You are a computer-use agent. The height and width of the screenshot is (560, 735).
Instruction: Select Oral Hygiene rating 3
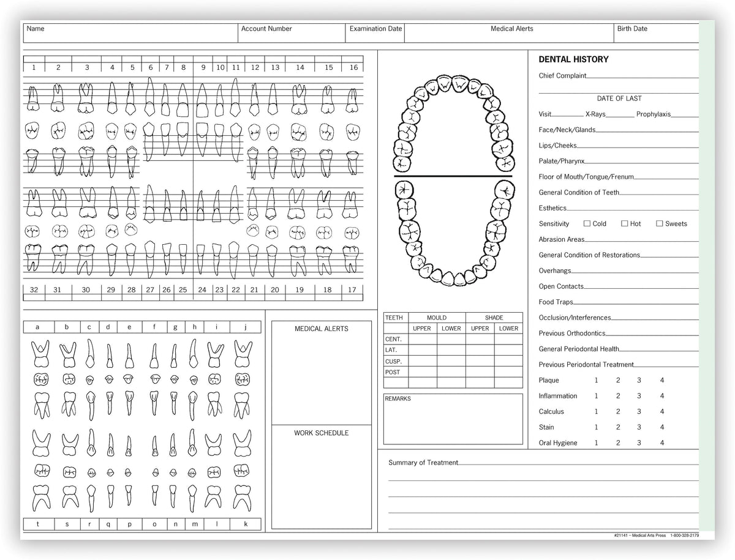pos(639,443)
